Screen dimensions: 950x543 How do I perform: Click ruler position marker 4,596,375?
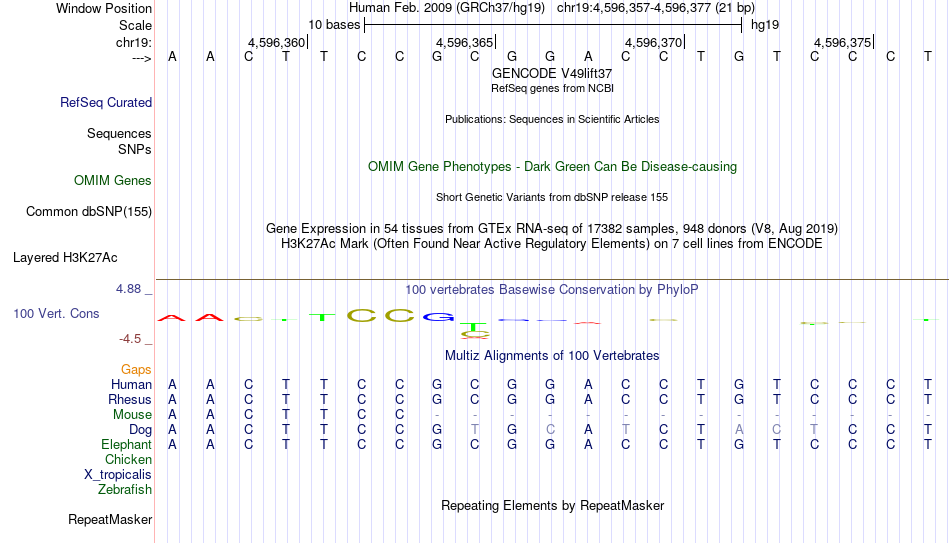click(x=845, y=42)
